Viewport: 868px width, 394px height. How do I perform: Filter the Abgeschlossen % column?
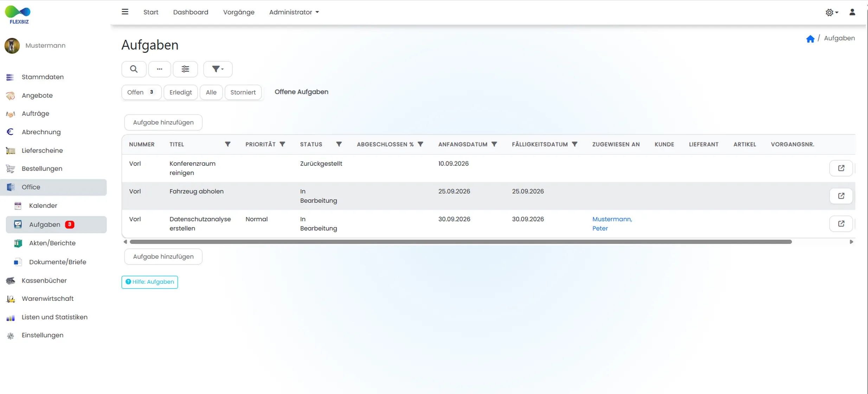click(x=420, y=144)
